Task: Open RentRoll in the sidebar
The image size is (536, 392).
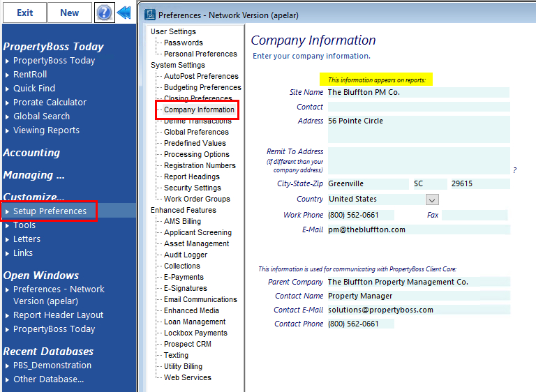Action: point(30,75)
